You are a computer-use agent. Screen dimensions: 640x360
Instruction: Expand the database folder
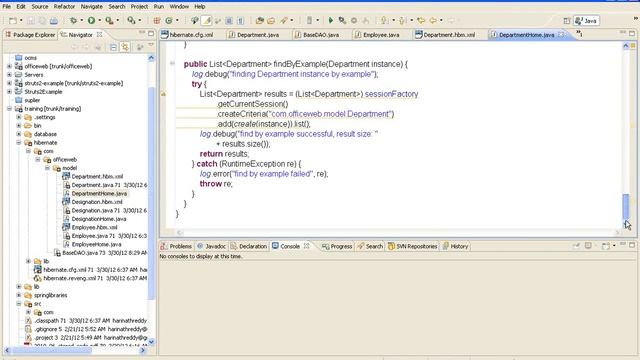point(19,134)
